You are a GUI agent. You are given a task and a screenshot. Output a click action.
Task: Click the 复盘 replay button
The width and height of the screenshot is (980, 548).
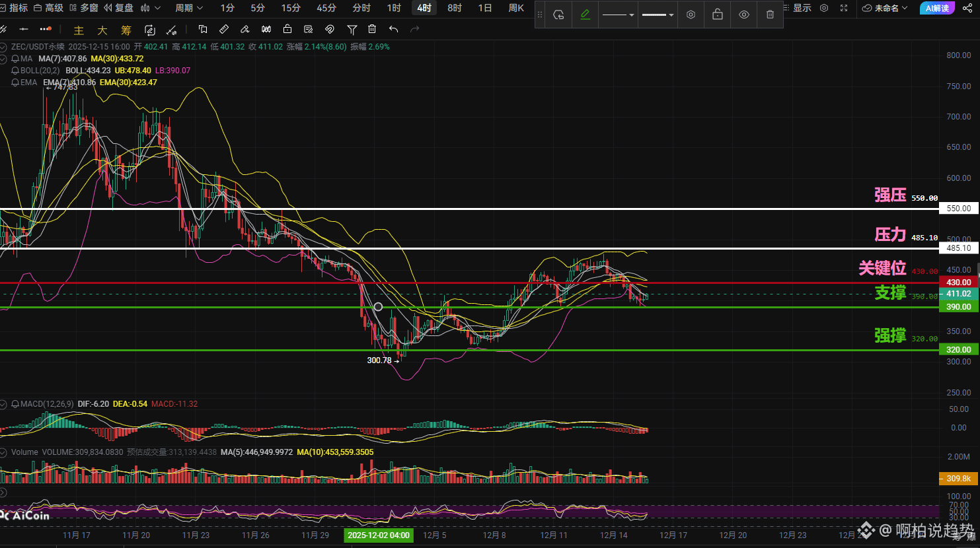click(118, 8)
